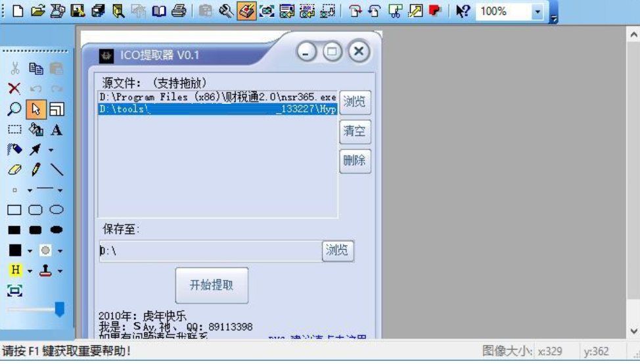Expand the arrow tool style dropdown
The image size is (640, 364).
point(51,150)
